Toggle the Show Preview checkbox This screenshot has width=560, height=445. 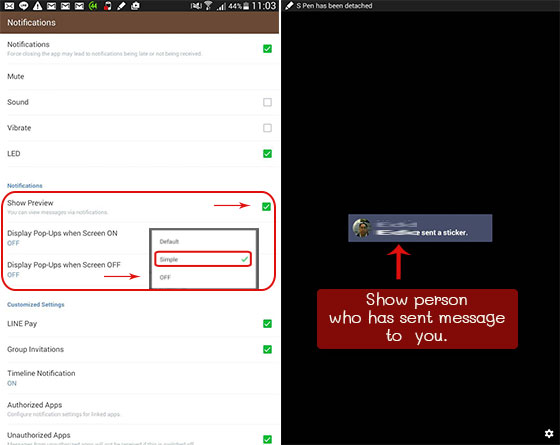tap(266, 206)
